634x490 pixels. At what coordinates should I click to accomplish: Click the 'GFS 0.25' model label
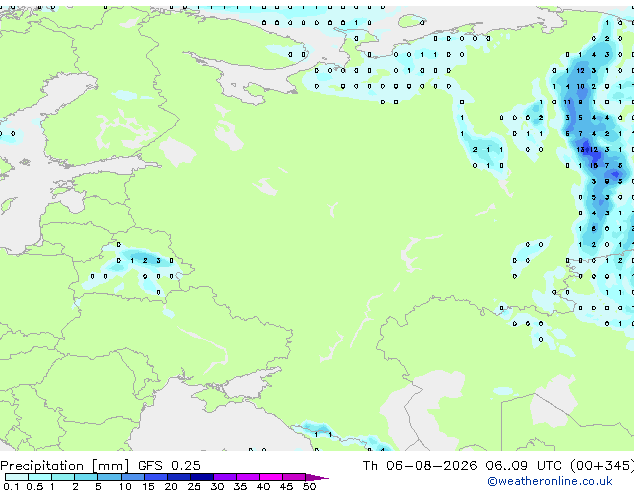pyautogui.click(x=169, y=466)
